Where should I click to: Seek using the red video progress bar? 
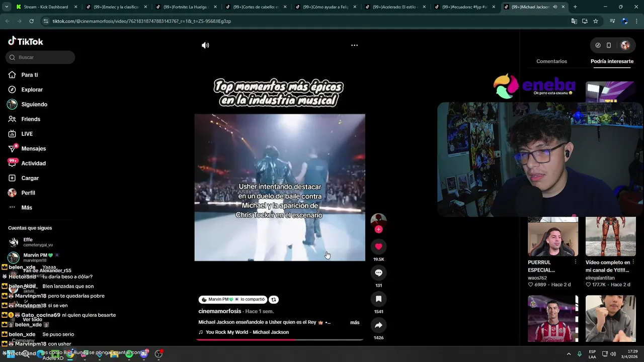click(280, 340)
